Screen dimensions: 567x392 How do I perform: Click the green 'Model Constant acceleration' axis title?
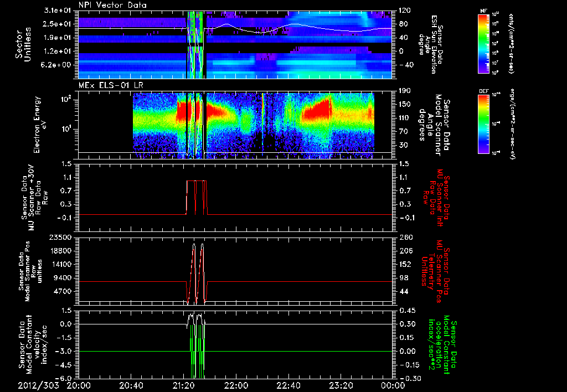442,344
